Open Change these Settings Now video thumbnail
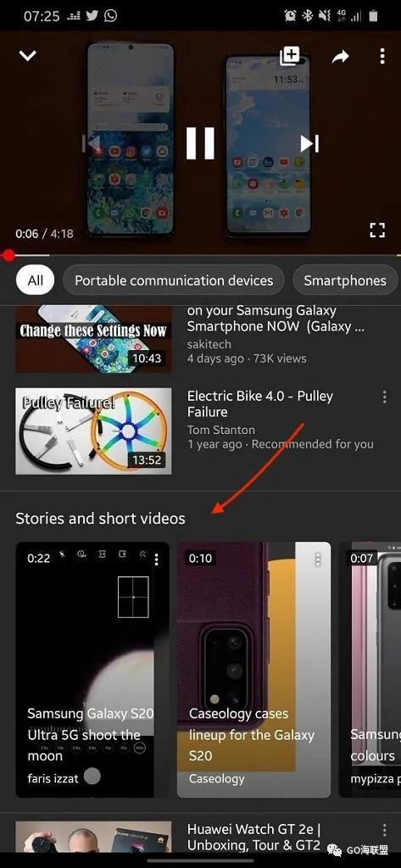The height and width of the screenshot is (868, 401). pos(93,339)
